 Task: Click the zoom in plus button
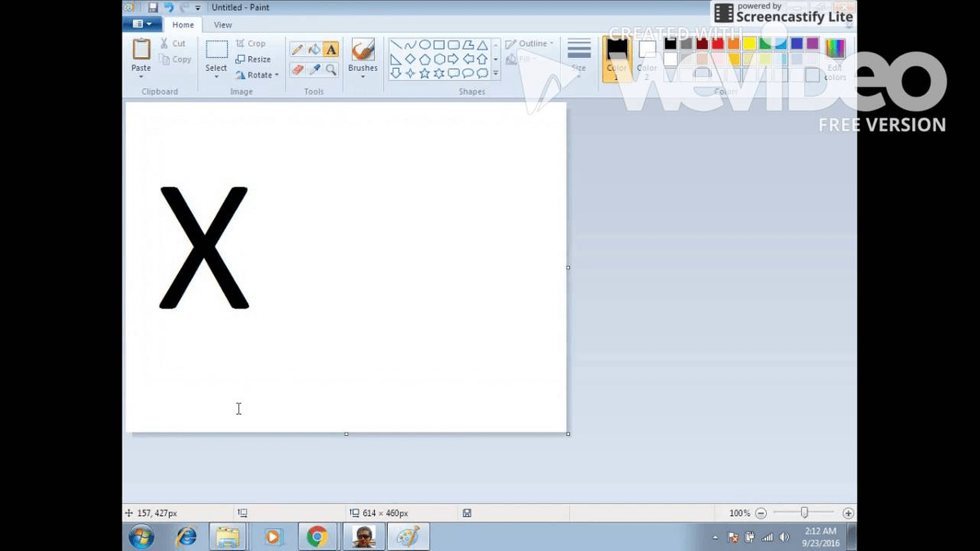(x=849, y=513)
